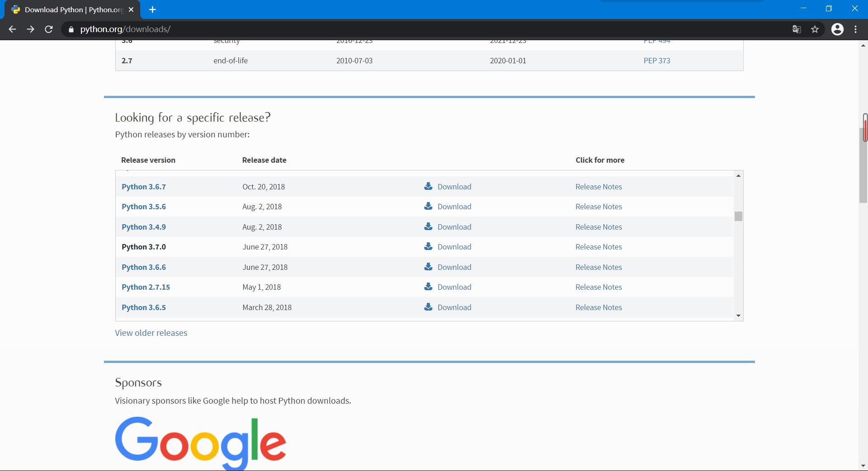Click the browser back arrow
The height and width of the screenshot is (471, 868).
coord(12,29)
